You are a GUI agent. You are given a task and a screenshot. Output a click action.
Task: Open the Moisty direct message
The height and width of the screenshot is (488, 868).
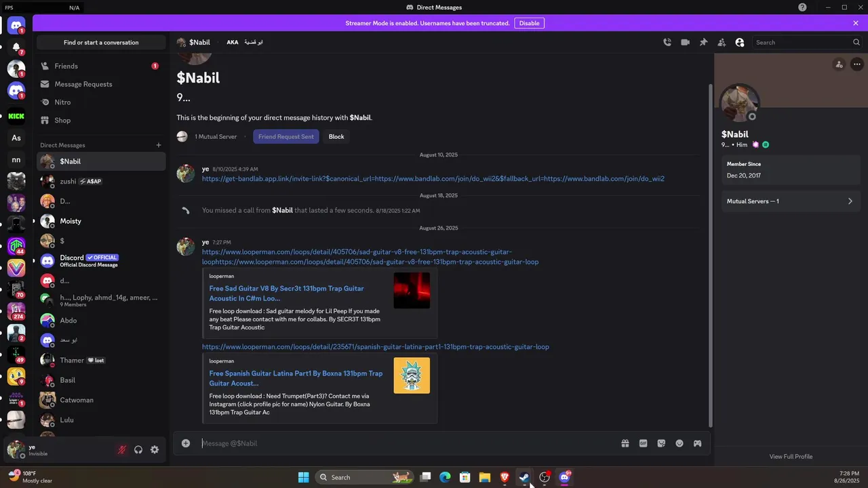coord(101,221)
